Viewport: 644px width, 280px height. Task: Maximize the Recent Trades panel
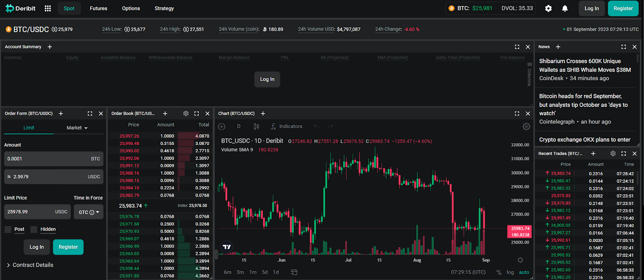pyautogui.click(x=623, y=153)
